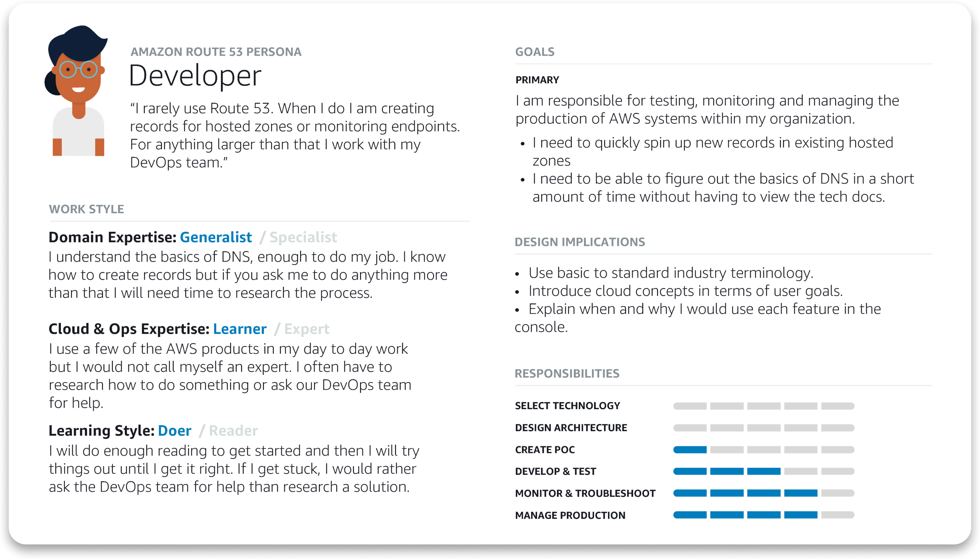
Task: Click the Monitor & Troubleshoot rating bar
Action: pyautogui.click(x=763, y=493)
